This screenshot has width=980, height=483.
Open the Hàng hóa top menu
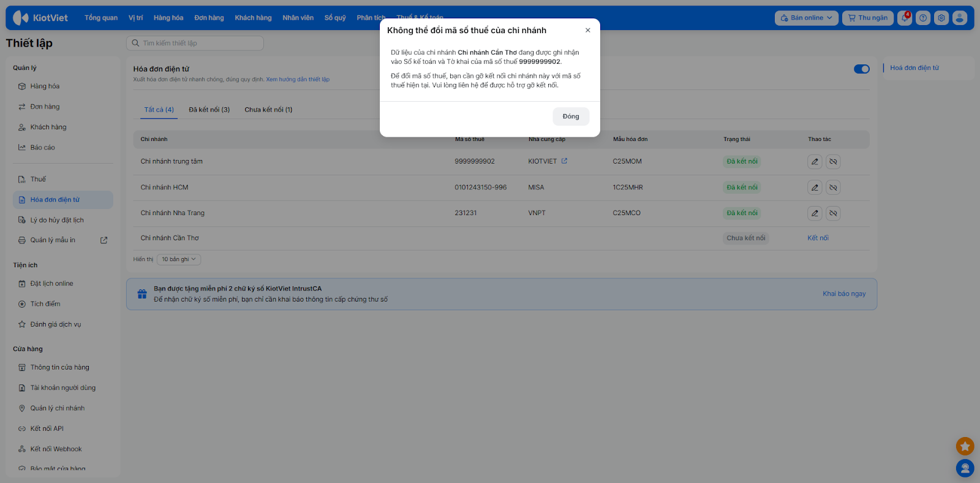[x=168, y=18]
